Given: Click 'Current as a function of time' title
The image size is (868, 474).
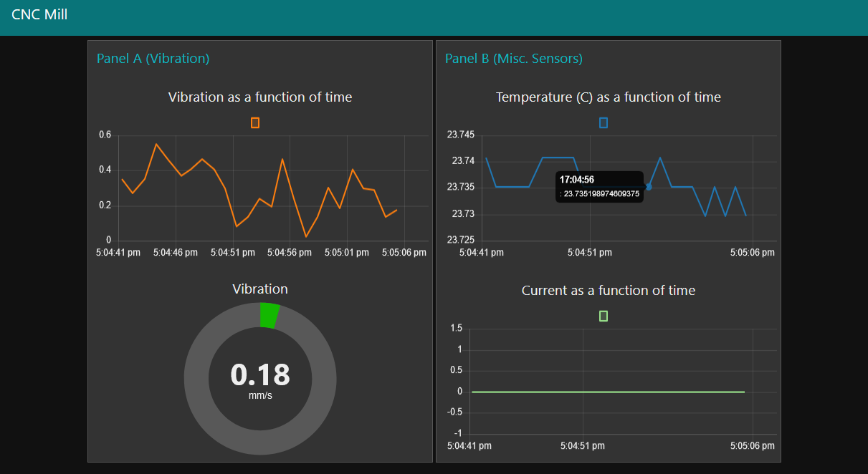Looking at the screenshot, I should (x=608, y=290).
